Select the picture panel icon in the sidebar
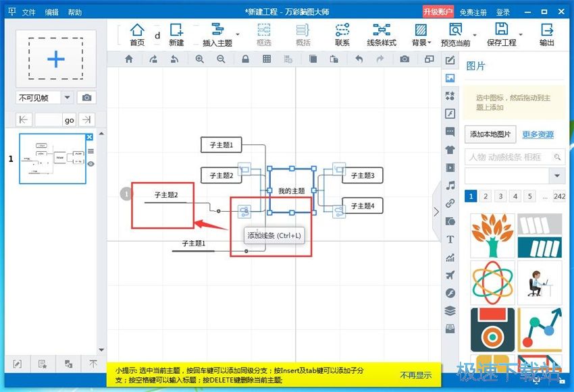574x392 pixels. (450, 78)
